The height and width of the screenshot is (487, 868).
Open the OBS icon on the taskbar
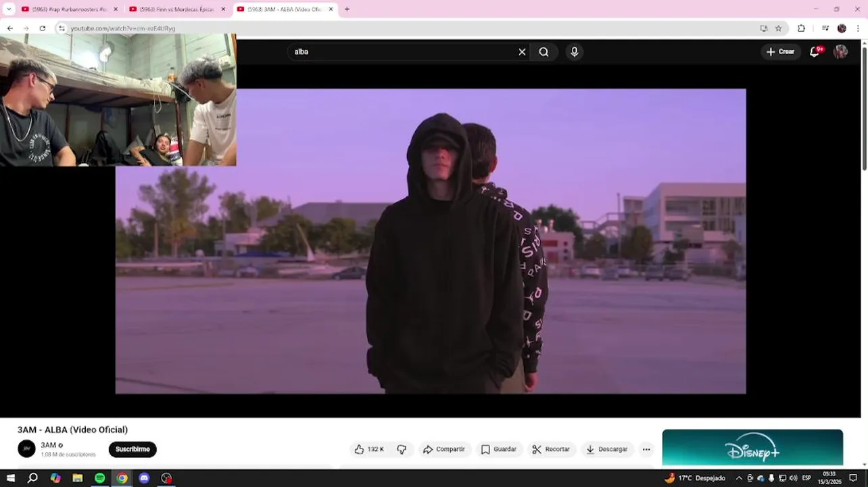pos(166,478)
